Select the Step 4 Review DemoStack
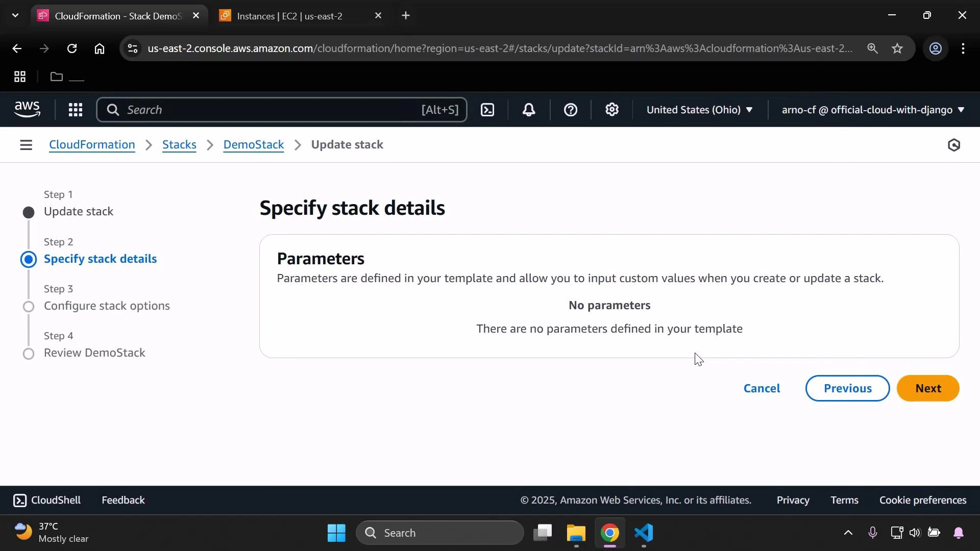The image size is (980, 551). tap(94, 353)
